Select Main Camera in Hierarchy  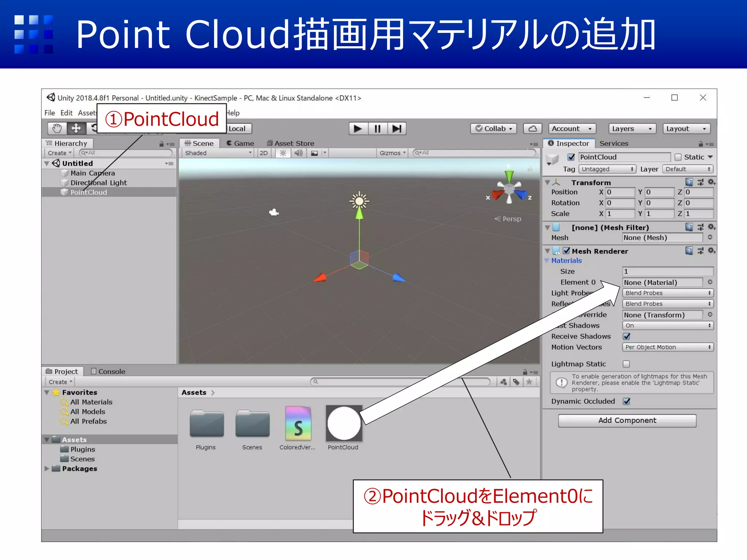tap(93, 173)
